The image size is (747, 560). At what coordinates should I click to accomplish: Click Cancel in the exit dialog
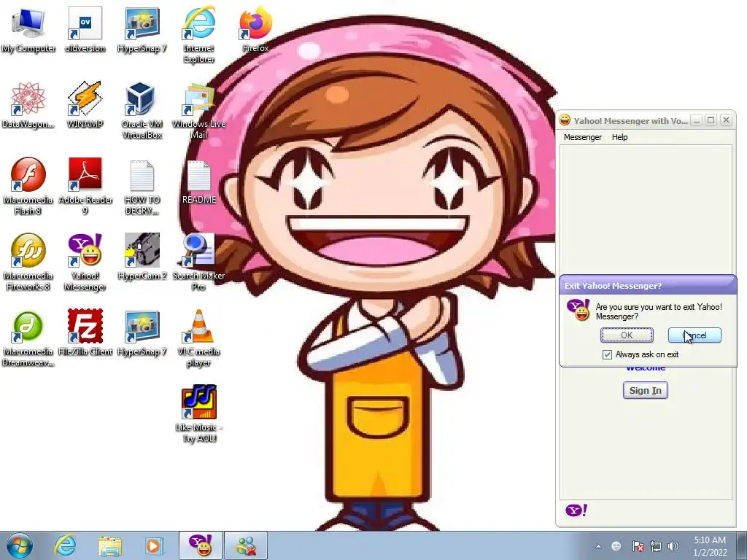694,335
